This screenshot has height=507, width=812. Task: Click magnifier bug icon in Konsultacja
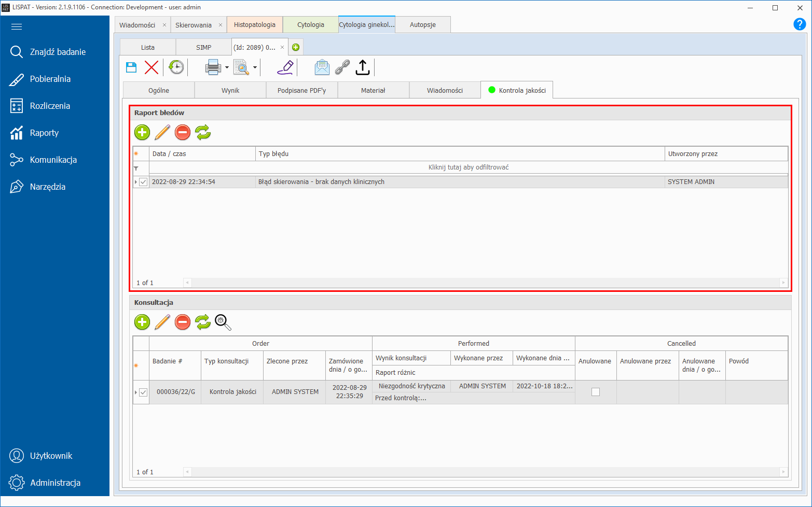tap(223, 322)
